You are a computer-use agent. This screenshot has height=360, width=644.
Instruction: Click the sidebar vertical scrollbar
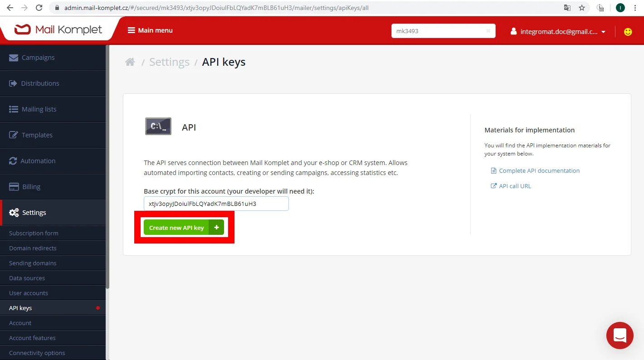pyautogui.click(x=107, y=166)
